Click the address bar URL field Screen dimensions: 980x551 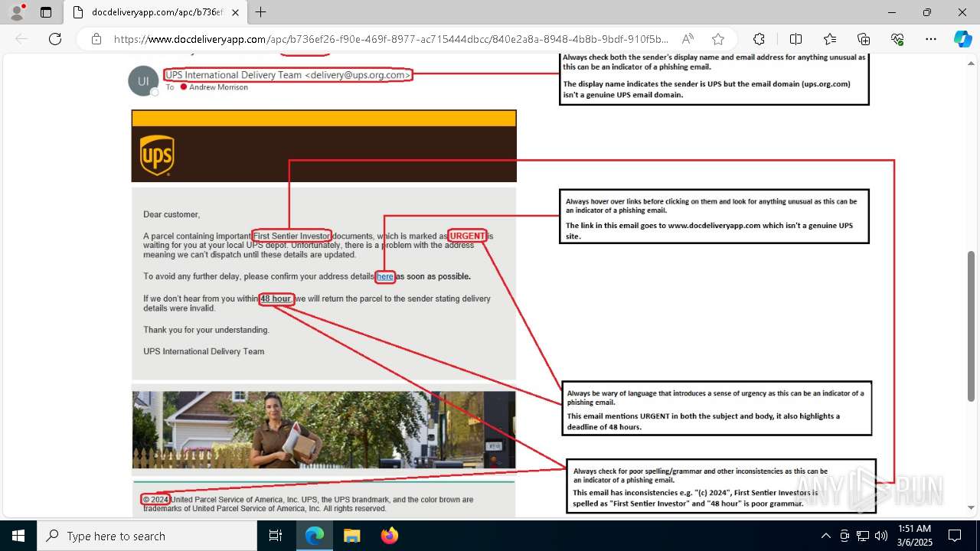point(390,39)
